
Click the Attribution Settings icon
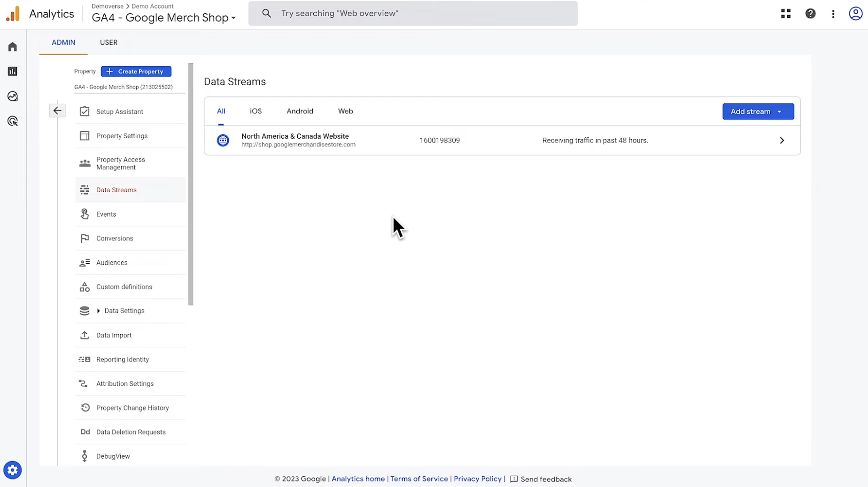(x=84, y=384)
